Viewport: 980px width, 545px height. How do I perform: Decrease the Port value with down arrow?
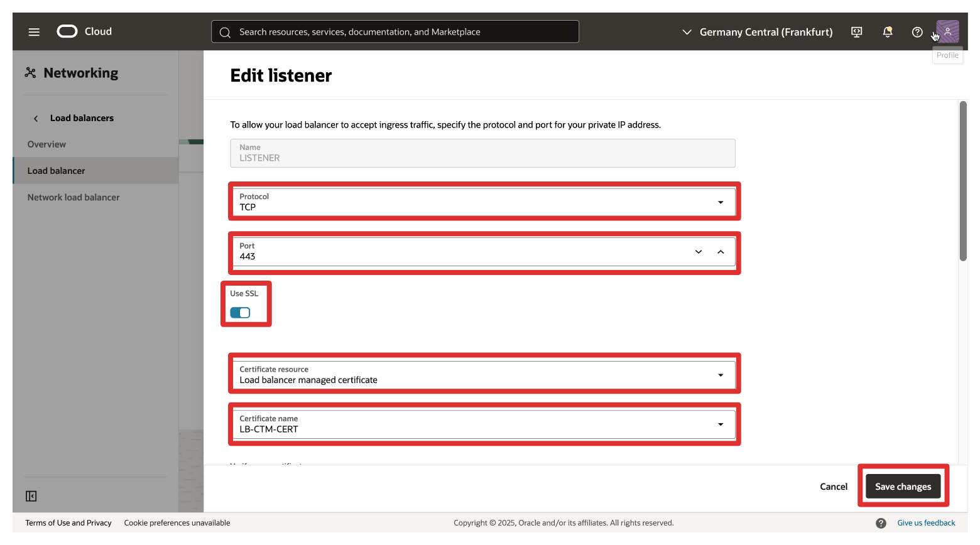[x=699, y=252]
